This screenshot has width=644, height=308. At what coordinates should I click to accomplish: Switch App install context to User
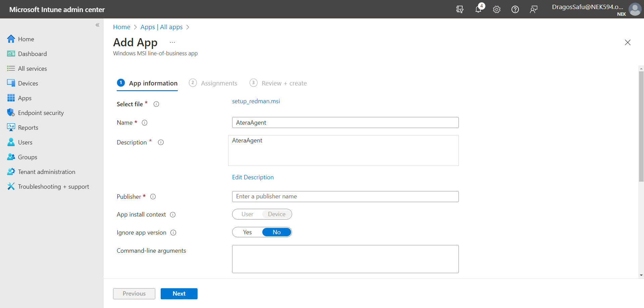(x=247, y=214)
